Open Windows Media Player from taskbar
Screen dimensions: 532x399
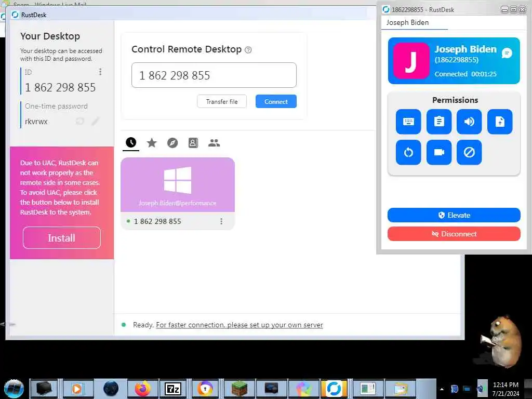[x=77, y=389]
